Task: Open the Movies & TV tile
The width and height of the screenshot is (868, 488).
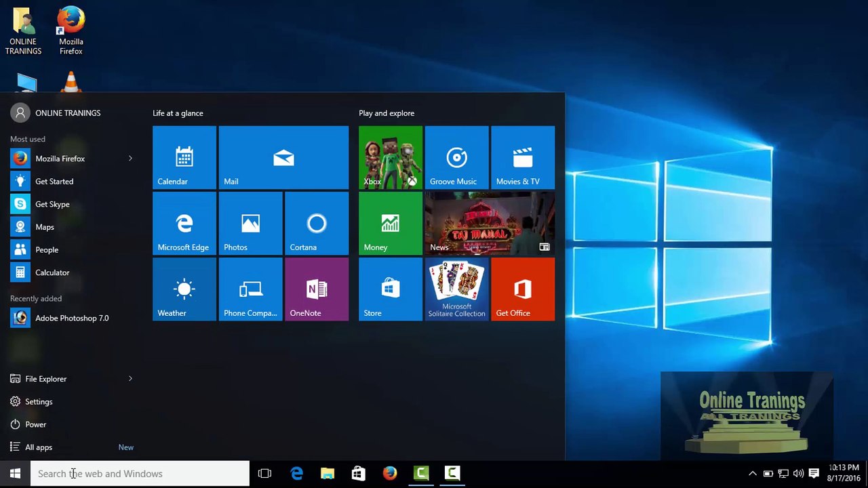Action: (523, 157)
